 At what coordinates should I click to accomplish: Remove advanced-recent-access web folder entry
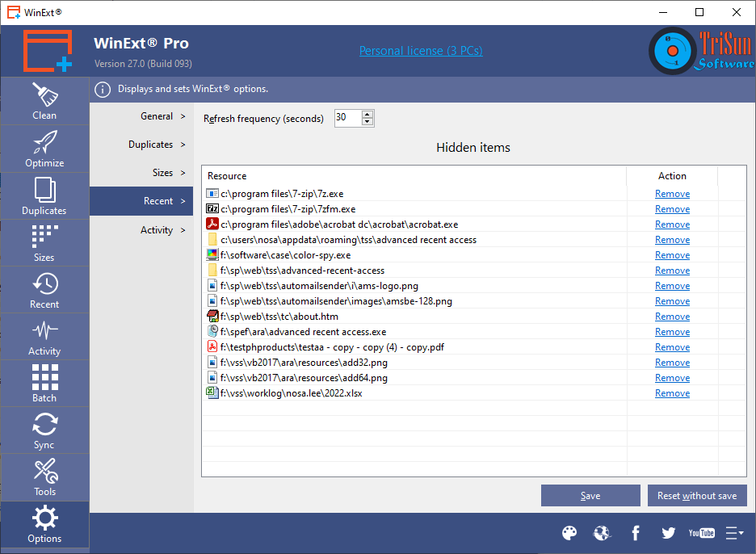pos(672,271)
